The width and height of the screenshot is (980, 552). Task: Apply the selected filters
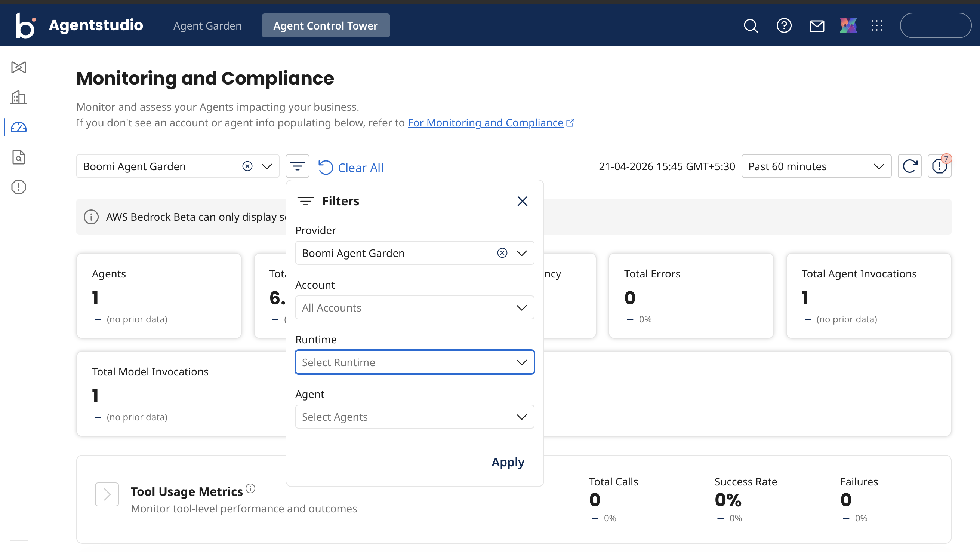click(x=508, y=462)
